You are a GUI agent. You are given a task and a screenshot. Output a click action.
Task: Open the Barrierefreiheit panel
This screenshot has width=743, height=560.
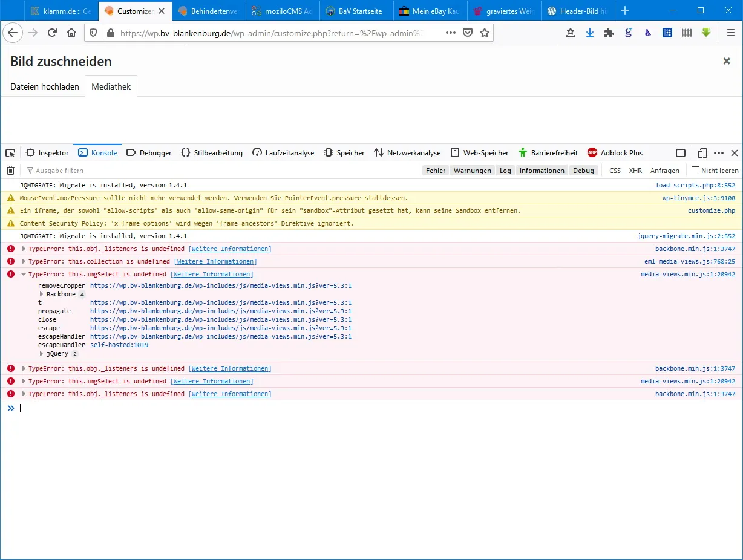tap(548, 153)
